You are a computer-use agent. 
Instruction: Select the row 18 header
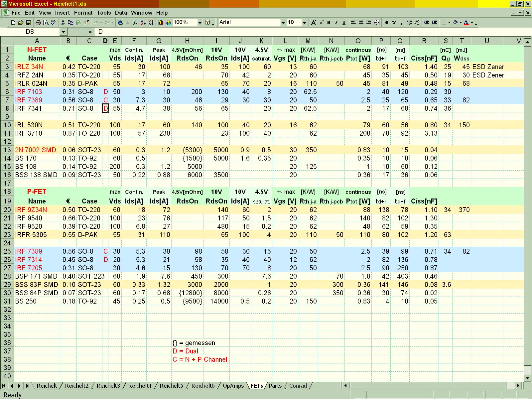(7, 192)
